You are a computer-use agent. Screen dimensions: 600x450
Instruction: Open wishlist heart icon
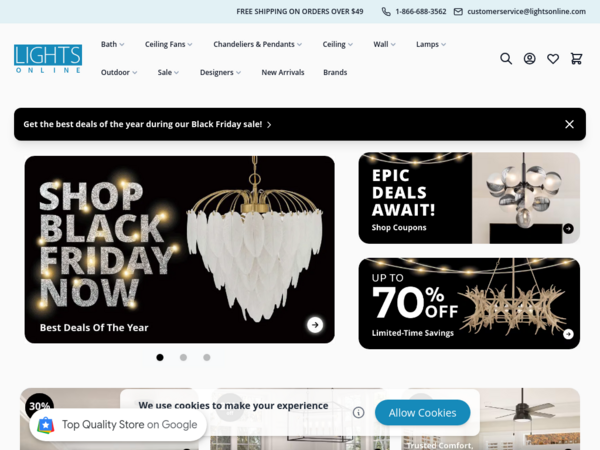[x=553, y=59]
